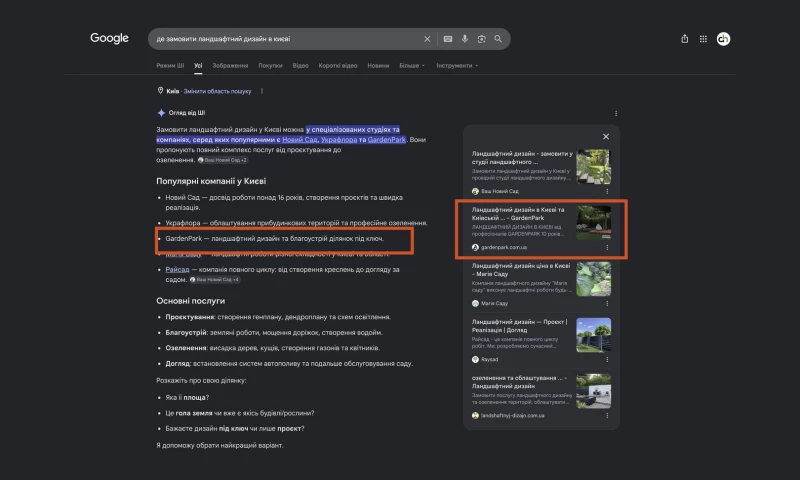800x480 pixels.
Task: Switch to the Новини tab
Action: 378,65
